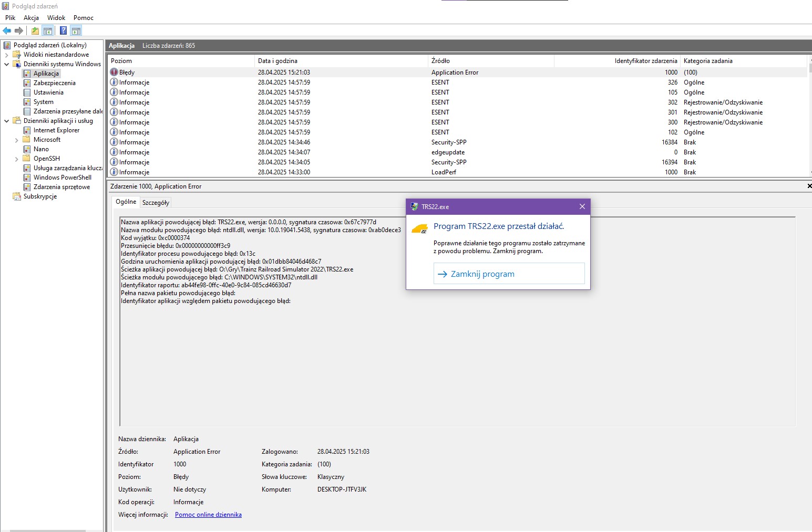
Task: Click the Zdarzenia sprzętowe log icon
Action: pos(27,187)
